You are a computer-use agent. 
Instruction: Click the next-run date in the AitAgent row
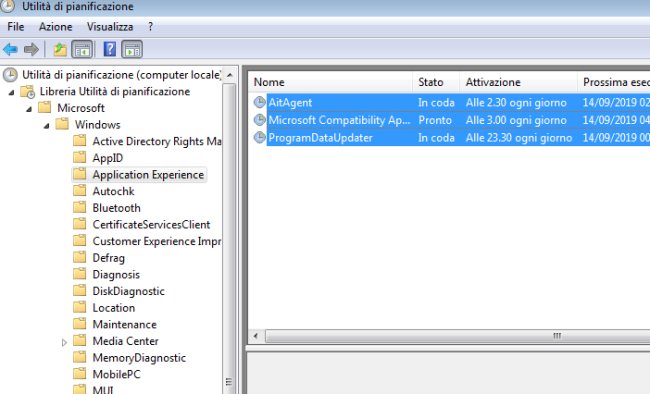coord(616,102)
